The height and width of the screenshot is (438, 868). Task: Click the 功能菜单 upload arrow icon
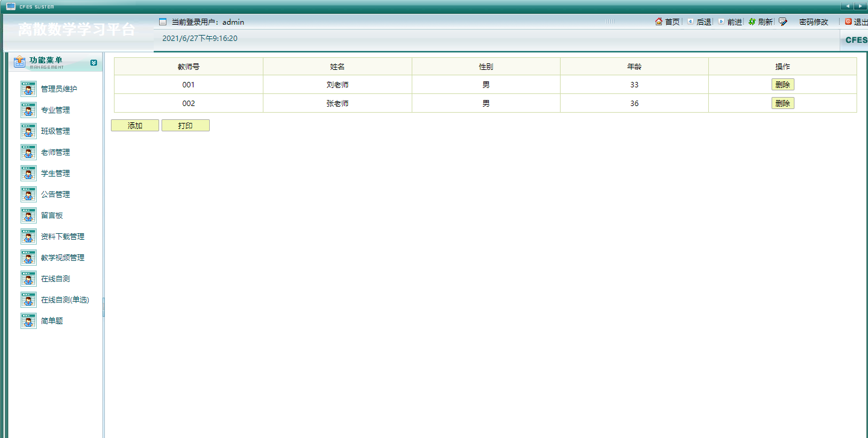pos(20,62)
